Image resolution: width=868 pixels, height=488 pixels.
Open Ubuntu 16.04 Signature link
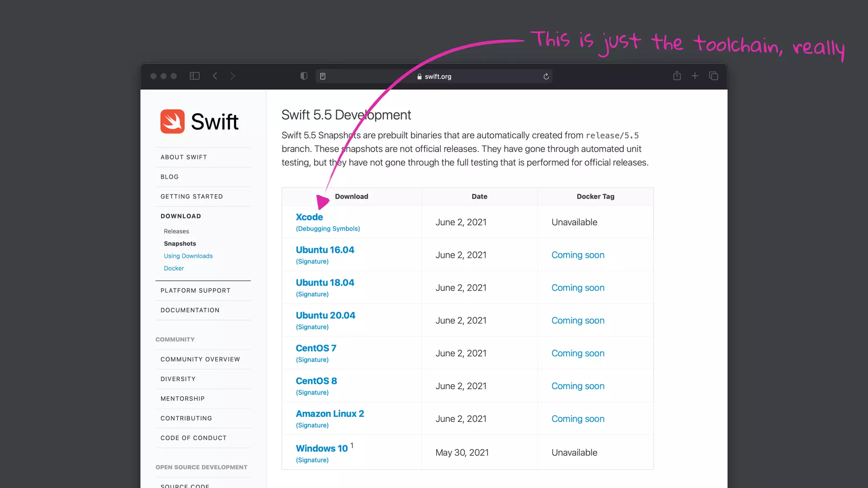[x=312, y=261]
